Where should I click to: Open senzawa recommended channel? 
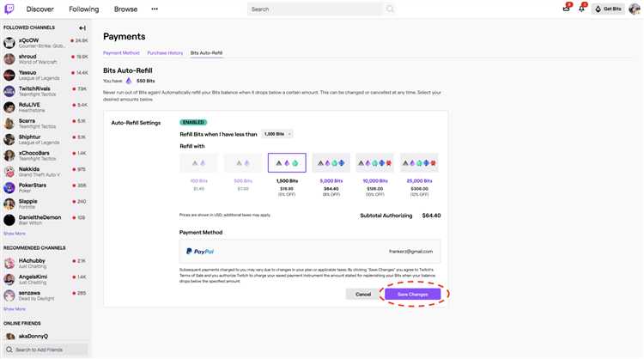pyautogui.click(x=46, y=295)
